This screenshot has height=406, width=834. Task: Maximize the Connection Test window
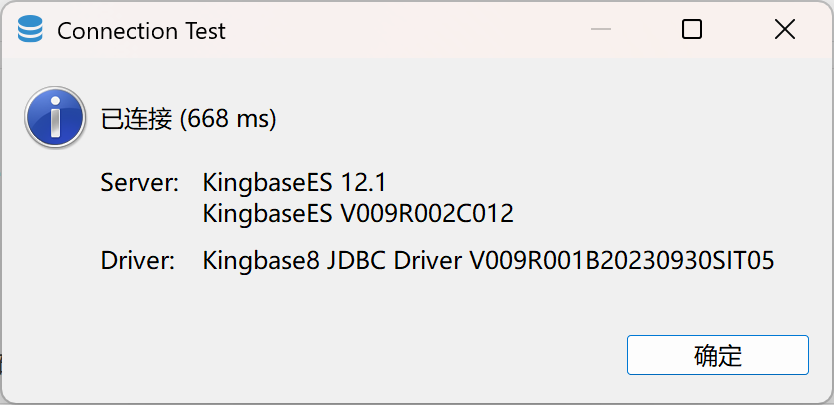pos(691,30)
